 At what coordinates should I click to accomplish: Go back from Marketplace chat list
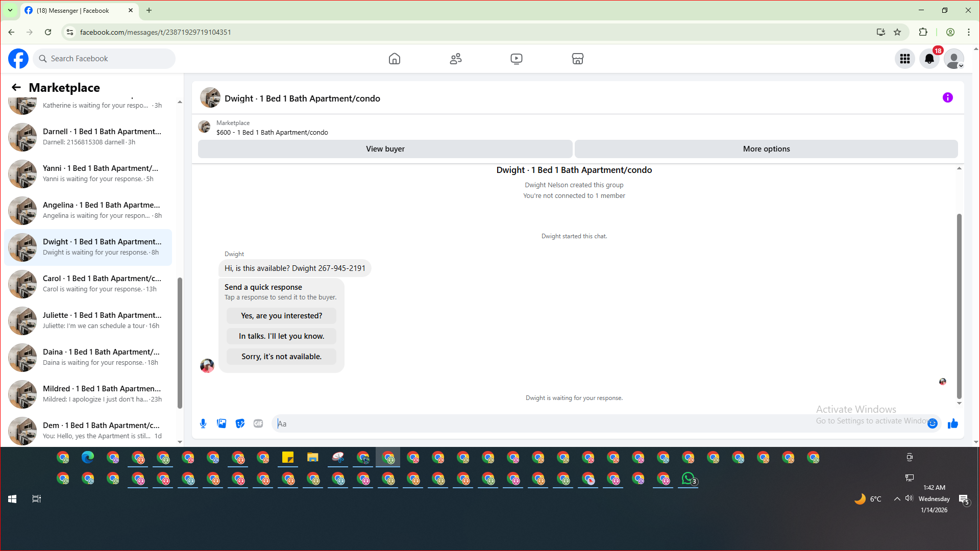point(16,87)
